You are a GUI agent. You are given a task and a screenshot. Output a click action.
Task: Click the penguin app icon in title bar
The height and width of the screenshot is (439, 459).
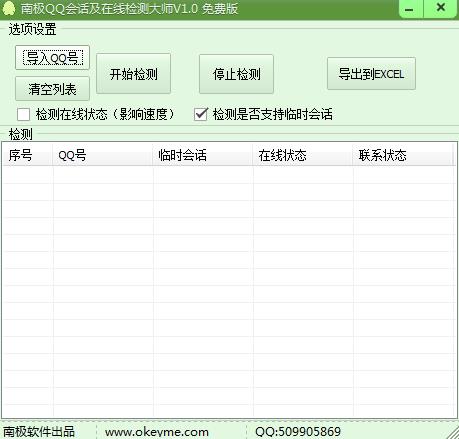(x=8, y=8)
